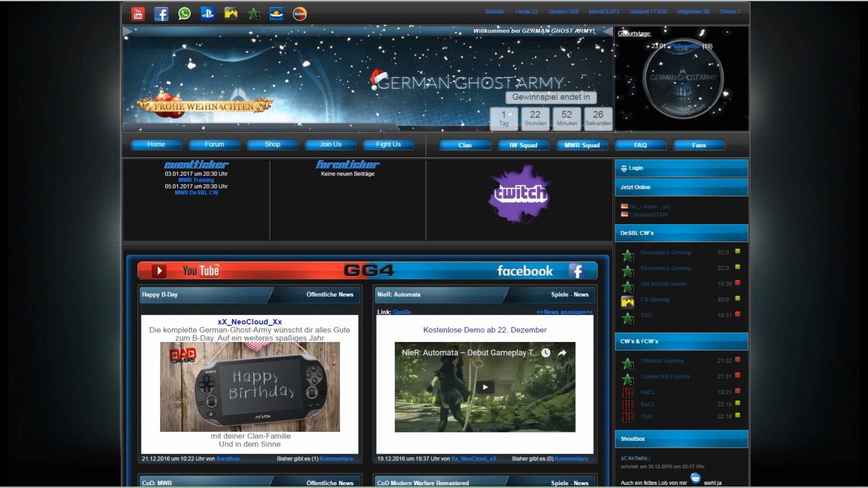
Task: Click the round DeSBL icon
Action: (300, 14)
